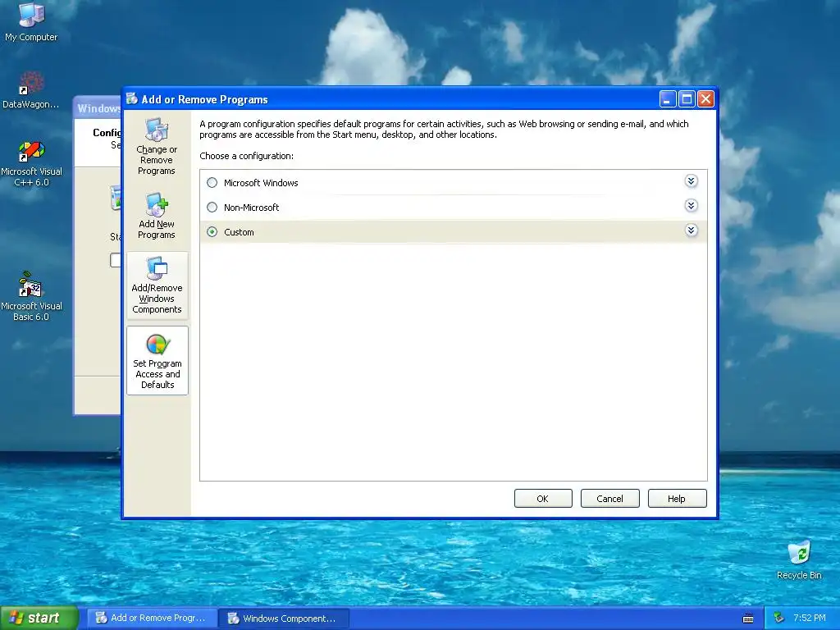Select the Microsoft Windows configuration radio
Viewport: 840px width, 630px height.
tap(212, 183)
